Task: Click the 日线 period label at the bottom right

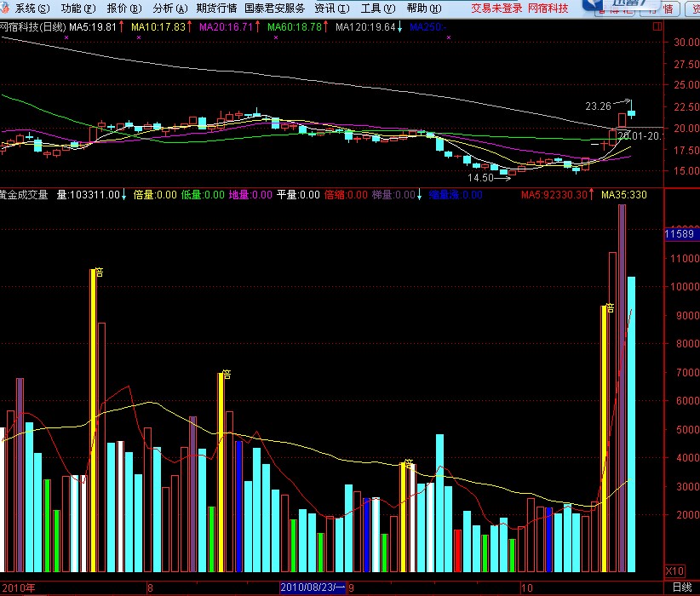Action: tap(682, 587)
